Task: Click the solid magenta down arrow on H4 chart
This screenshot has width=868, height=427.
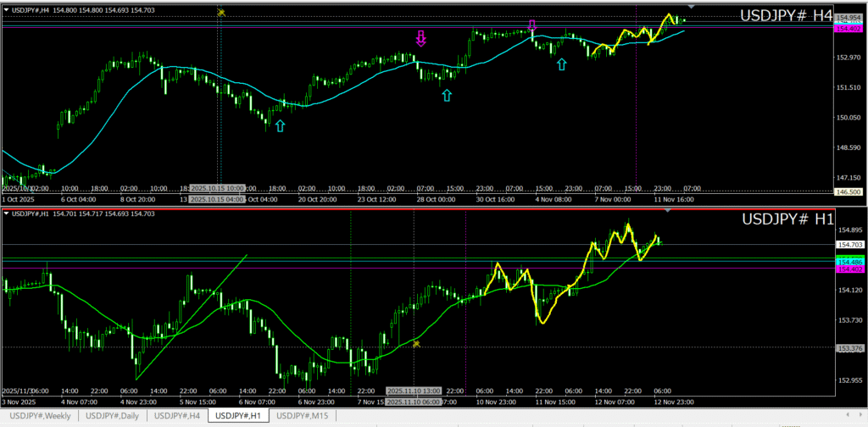Action: 420,37
